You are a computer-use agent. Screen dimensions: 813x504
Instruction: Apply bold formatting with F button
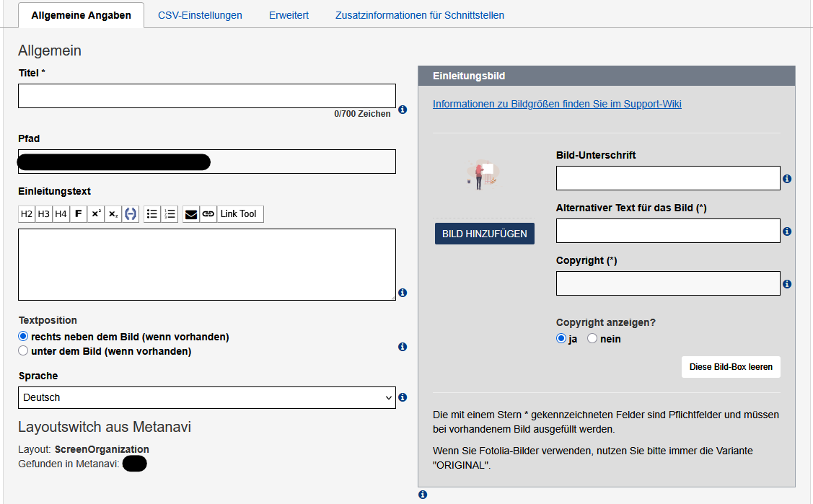point(79,214)
